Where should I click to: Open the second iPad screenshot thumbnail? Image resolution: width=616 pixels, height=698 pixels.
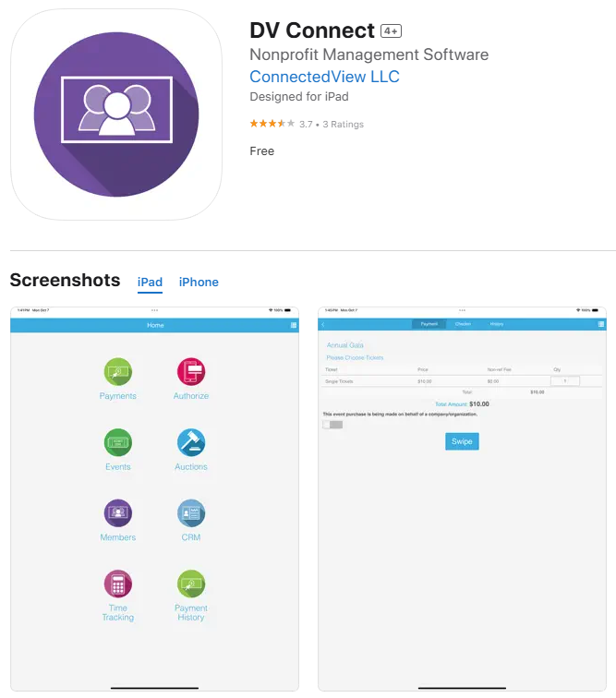(x=462, y=499)
